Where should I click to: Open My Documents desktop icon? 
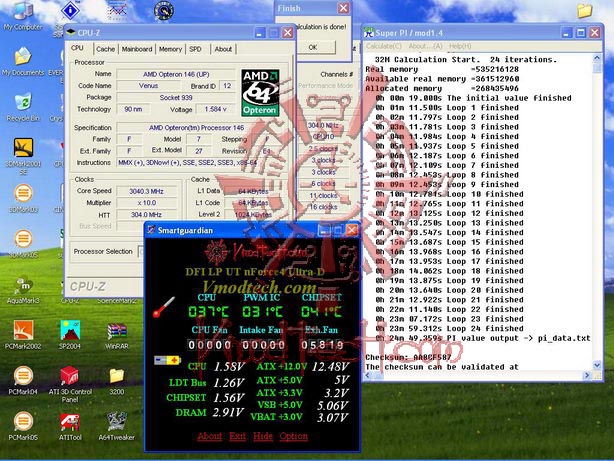click(x=23, y=61)
